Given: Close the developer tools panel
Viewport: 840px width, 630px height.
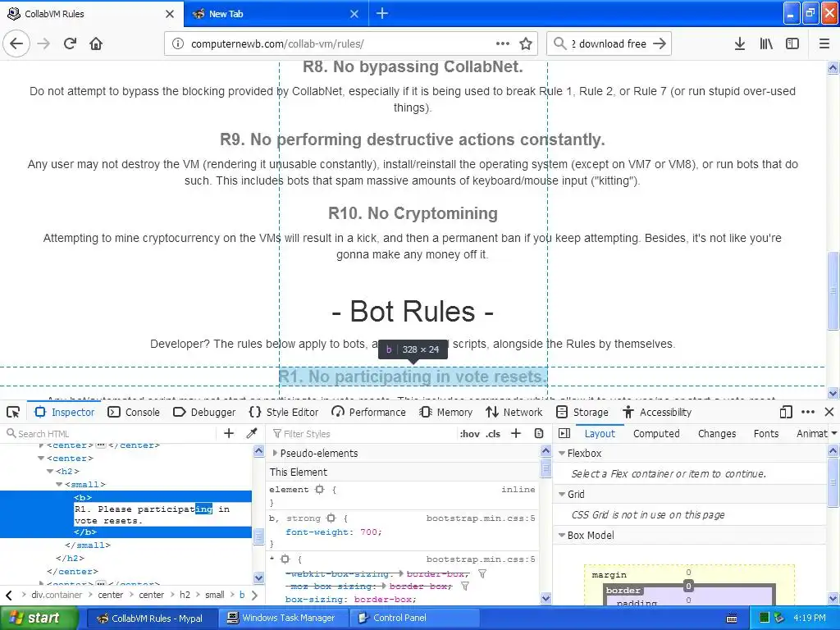Looking at the screenshot, I should [x=829, y=412].
